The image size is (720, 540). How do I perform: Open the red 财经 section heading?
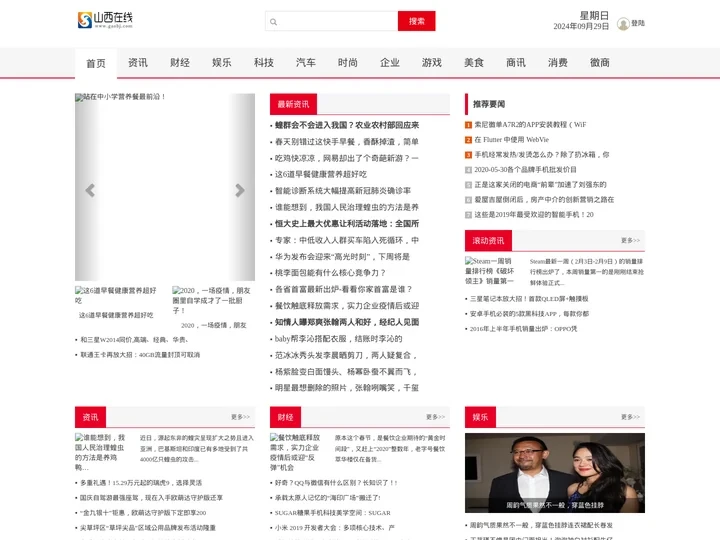(286, 417)
